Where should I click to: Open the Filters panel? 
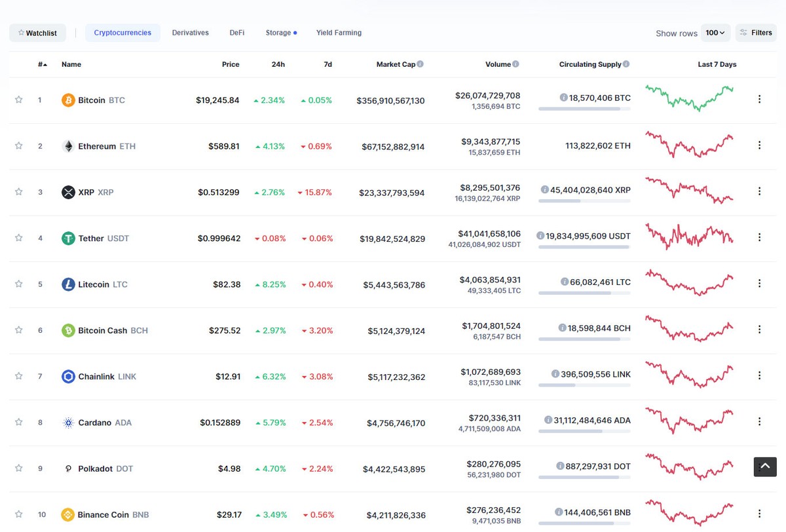[x=756, y=31]
